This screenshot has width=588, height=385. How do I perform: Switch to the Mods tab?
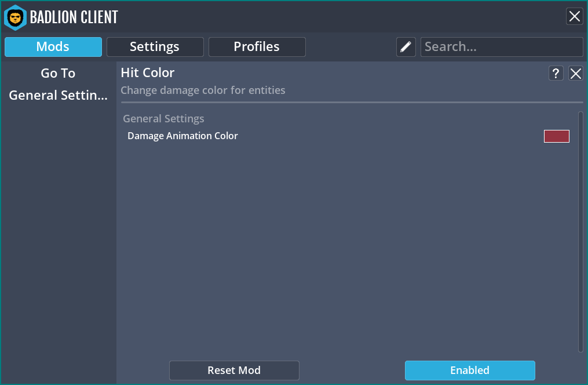[x=53, y=47]
